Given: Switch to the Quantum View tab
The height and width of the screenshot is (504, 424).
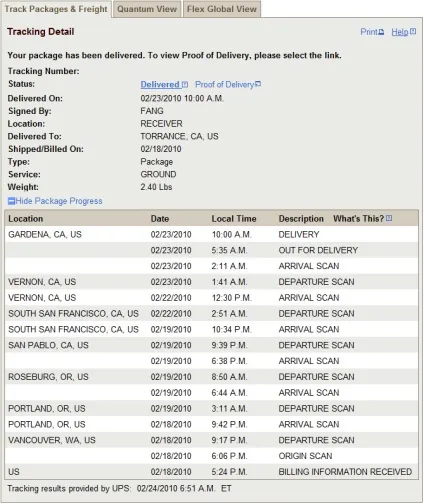Looking at the screenshot, I should (147, 9).
